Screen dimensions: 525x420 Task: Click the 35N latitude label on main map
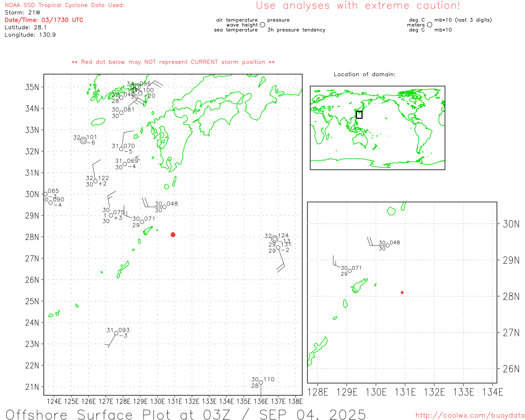tap(32, 87)
